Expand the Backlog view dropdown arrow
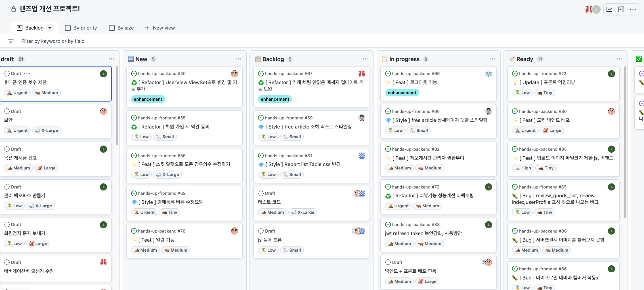Image resolution: width=644 pixels, height=290 pixels. [50, 28]
